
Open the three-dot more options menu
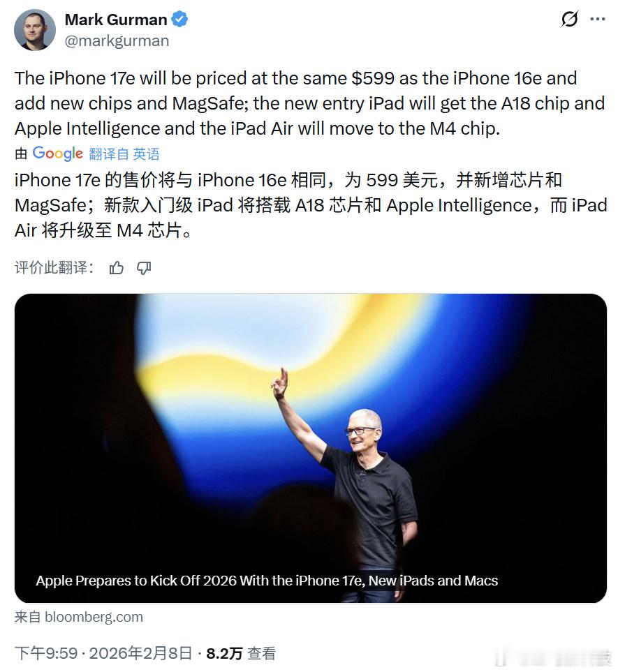pyautogui.click(x=598, y=19)
